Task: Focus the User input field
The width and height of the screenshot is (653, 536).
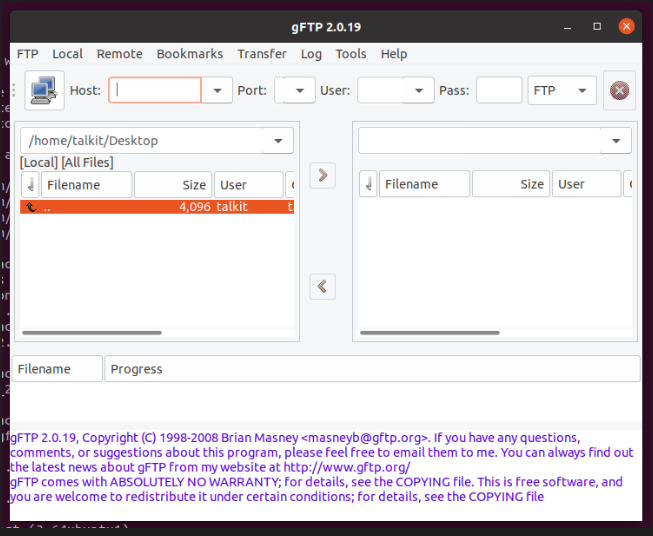Action: click(x=380, y=90)
